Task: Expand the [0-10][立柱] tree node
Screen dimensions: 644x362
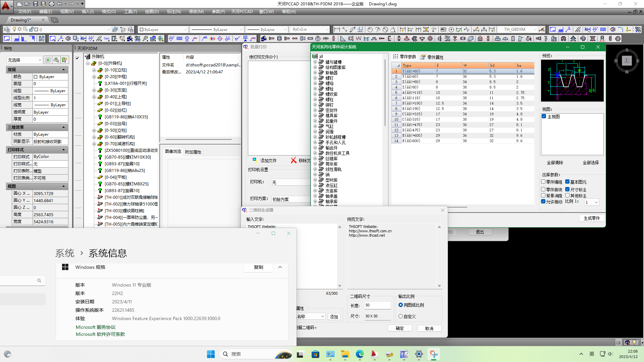Action: [x=94, y=70]
